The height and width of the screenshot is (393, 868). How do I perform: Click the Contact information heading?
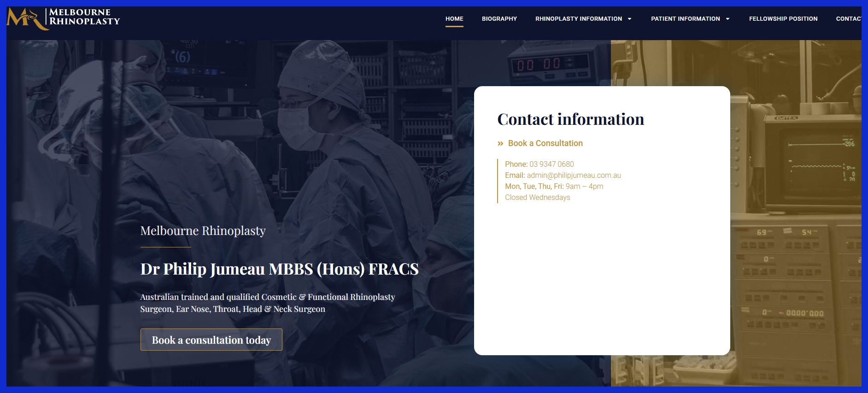pyautogui.click(x=570, y=119)
